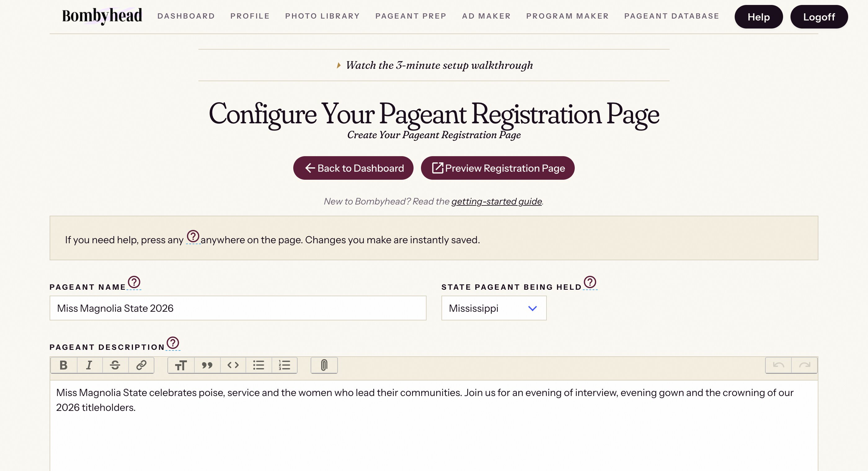Toggle heading text size in editor
868x471 pixels.
(181, 365)
